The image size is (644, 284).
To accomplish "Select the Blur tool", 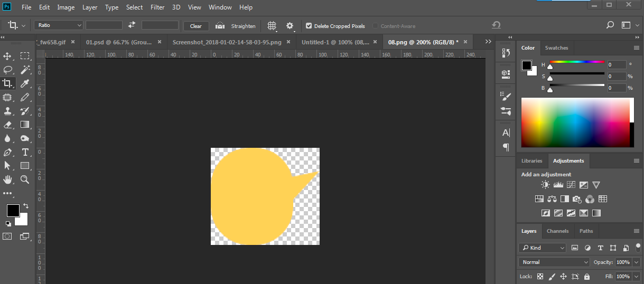I will click(7, 138).
